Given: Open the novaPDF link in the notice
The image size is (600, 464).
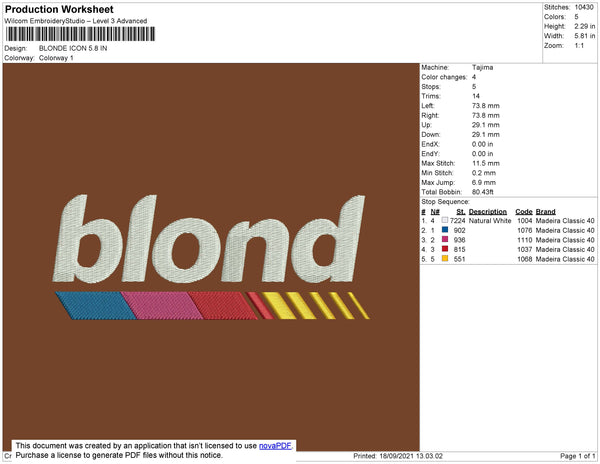Looking at the screenshot, I should [x=275, y=446].
